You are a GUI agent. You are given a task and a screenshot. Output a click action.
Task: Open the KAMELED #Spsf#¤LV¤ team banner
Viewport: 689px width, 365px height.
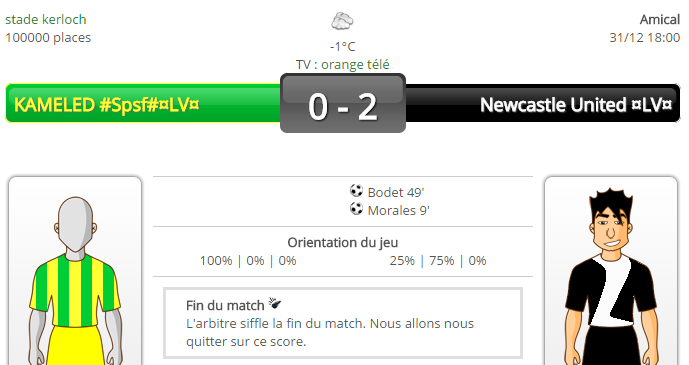143,103
